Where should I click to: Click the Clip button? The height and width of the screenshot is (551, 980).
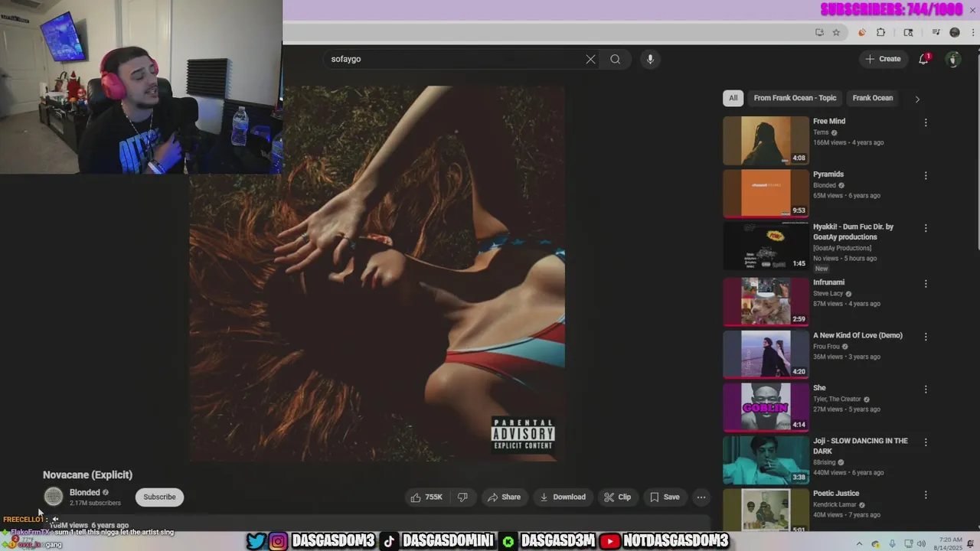(617, 497)
